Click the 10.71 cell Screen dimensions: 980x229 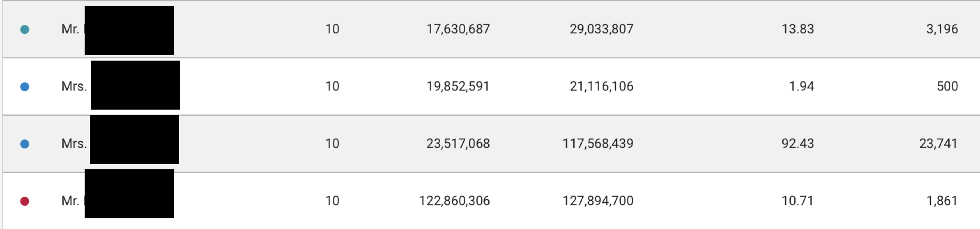click(797, 201)
